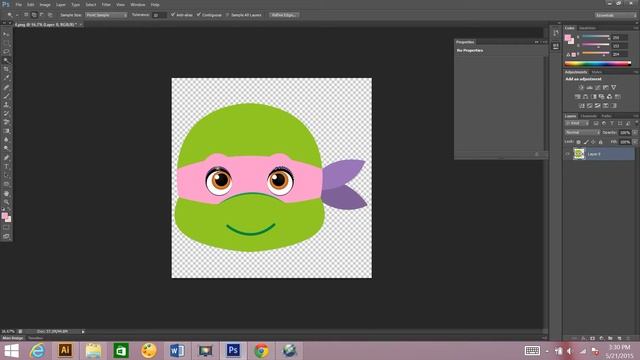Screen dimensions: 640x360
Task: Add a Photo Filter adjustment
Action: (601, 97)
